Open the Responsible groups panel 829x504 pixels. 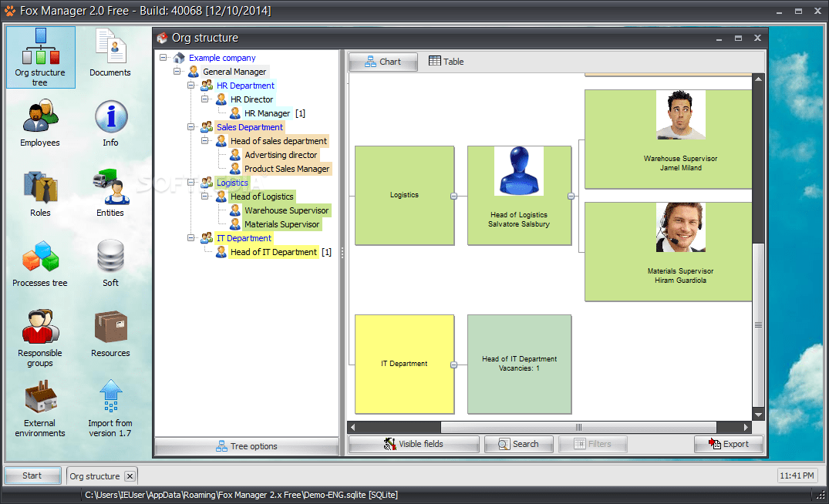click(x=39, y=330)
